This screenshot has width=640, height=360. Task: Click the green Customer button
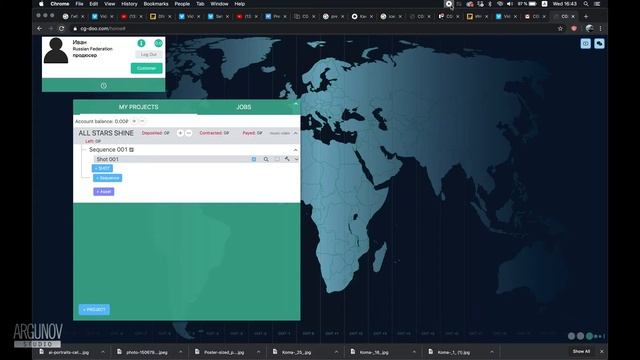(x=147, y=68)
